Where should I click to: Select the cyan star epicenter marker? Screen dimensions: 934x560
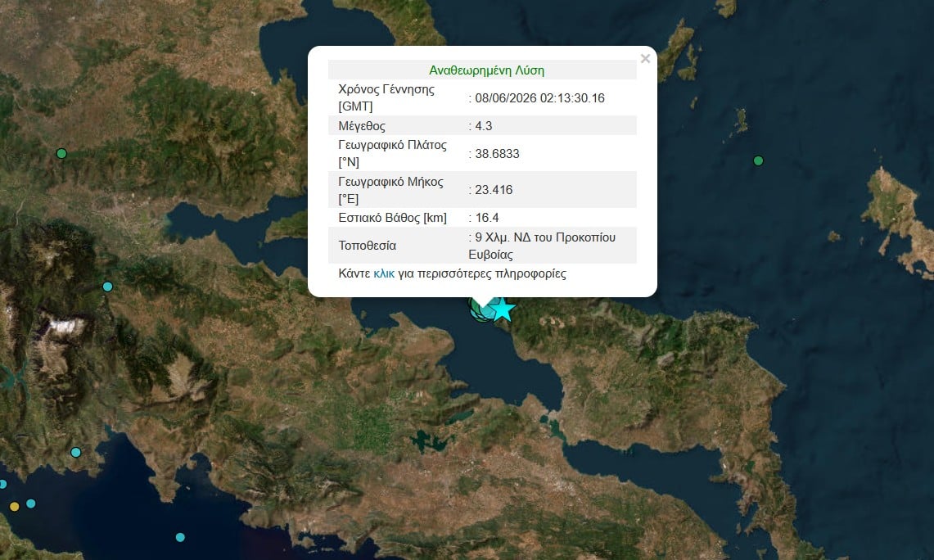click(503, 309)
